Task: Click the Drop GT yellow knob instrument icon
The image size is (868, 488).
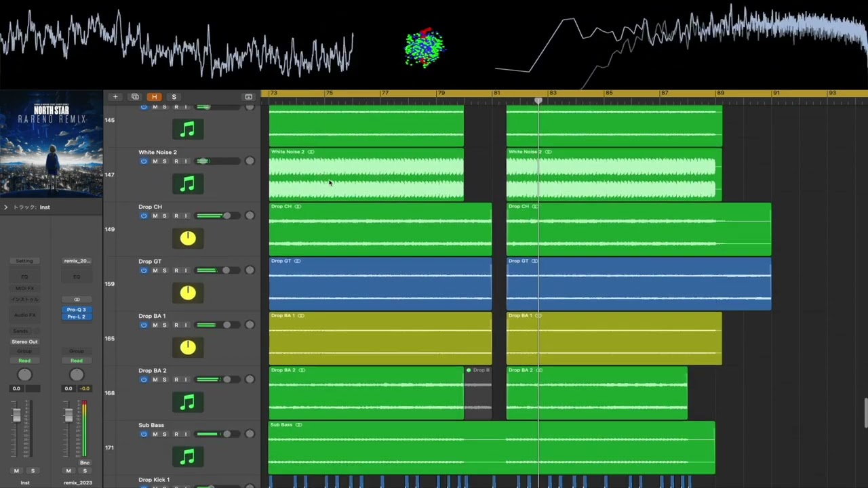Action: coord(188,293)
